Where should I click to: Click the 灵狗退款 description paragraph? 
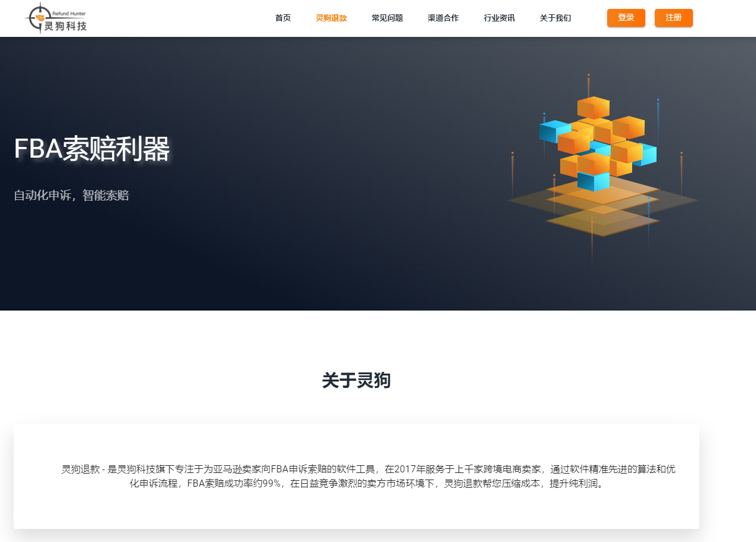pyautogui.click(x=368, y=476)
